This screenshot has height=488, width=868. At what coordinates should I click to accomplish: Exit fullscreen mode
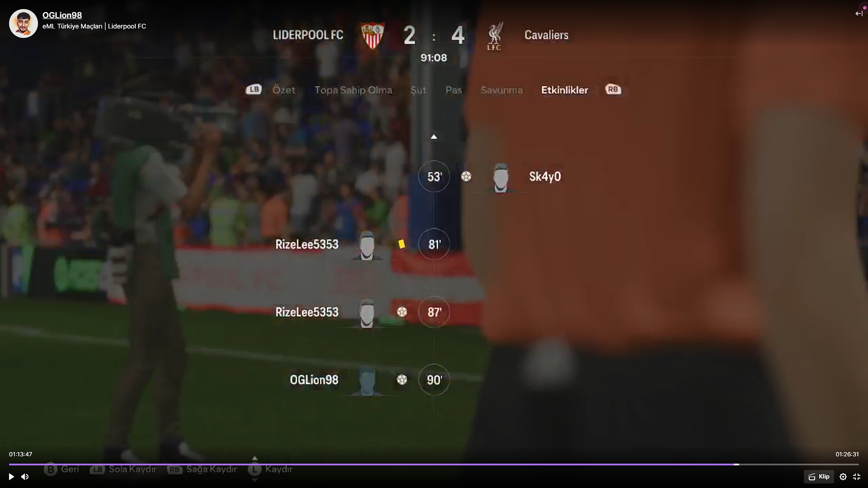pos(857,477)
